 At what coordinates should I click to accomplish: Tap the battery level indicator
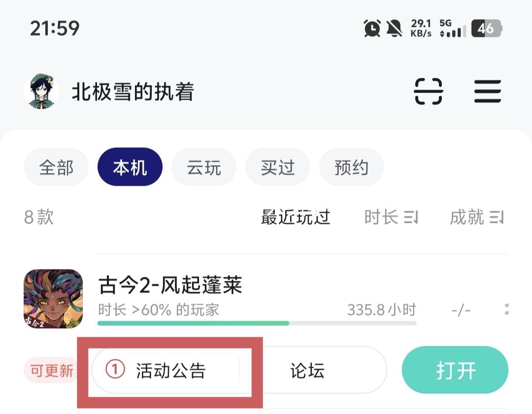tap(486, 29)
